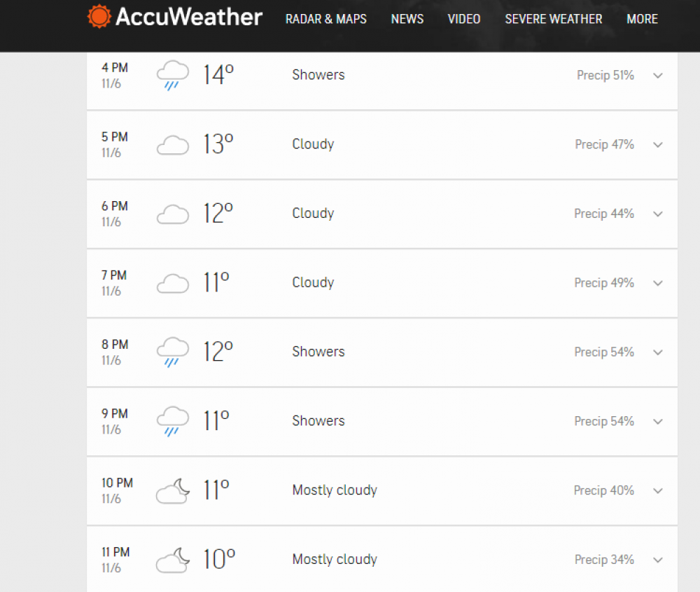The image size is (700, 592).
Task: Open the More navigation menu
Action: tap(642, 19)
